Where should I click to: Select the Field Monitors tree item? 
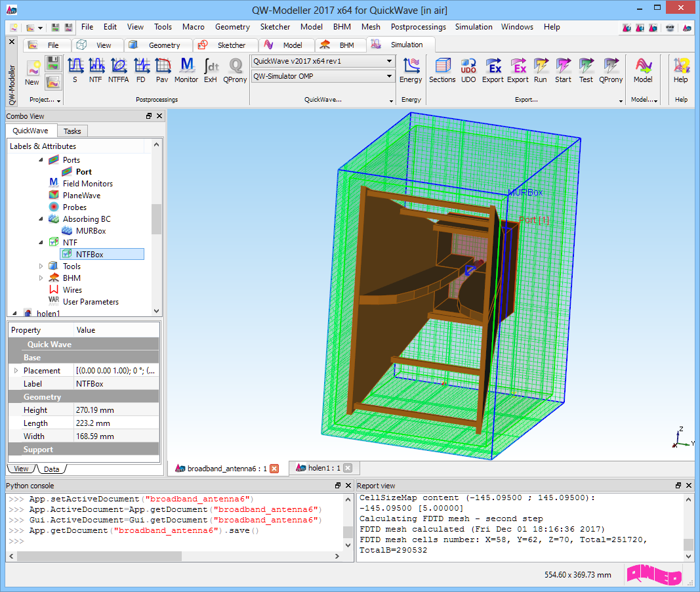[87, 184]
